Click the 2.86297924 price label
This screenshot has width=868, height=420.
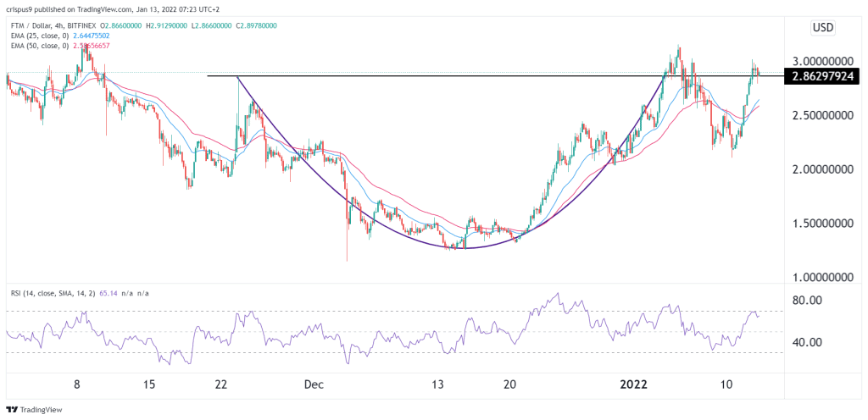click(x=822, y=76)
